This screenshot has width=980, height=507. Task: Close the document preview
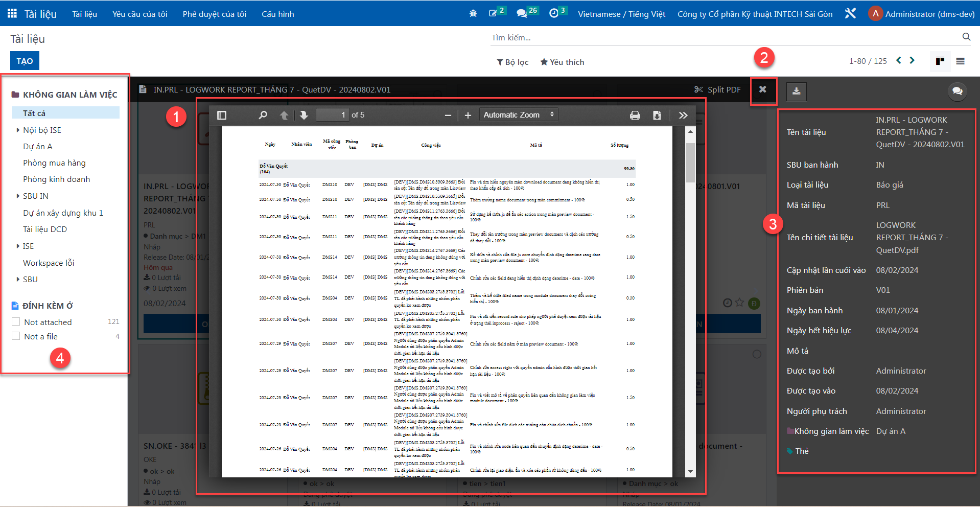coord(763,89)
